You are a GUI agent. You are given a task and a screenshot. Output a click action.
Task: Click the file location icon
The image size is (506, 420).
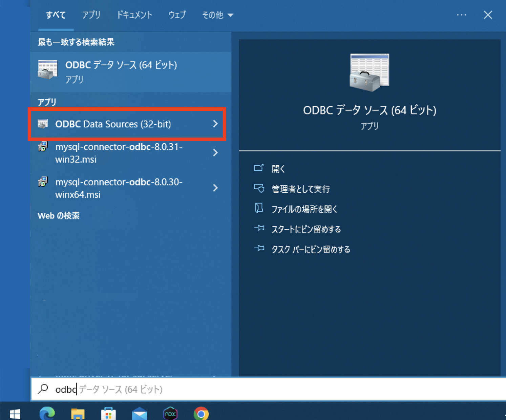259,208
